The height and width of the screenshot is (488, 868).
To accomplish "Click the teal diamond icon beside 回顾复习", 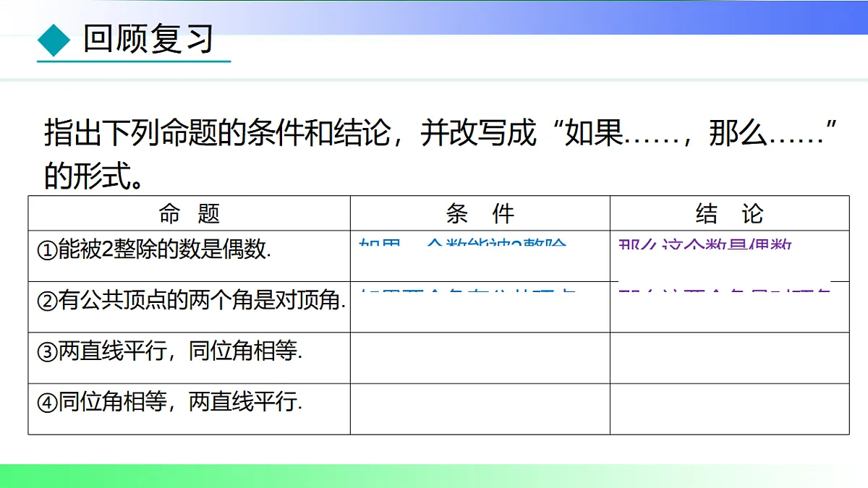I will click(54, 40).
